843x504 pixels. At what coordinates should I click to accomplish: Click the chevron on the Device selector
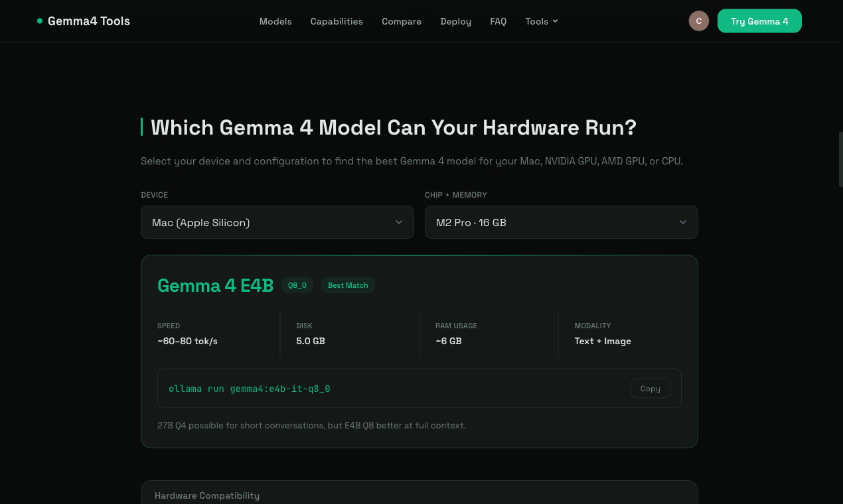[x=398, y=222]
